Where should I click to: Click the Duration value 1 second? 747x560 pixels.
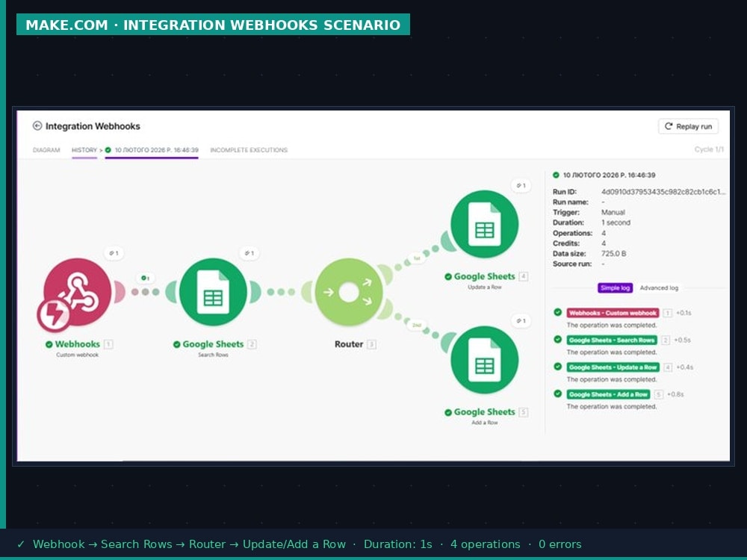coord(616,223)
